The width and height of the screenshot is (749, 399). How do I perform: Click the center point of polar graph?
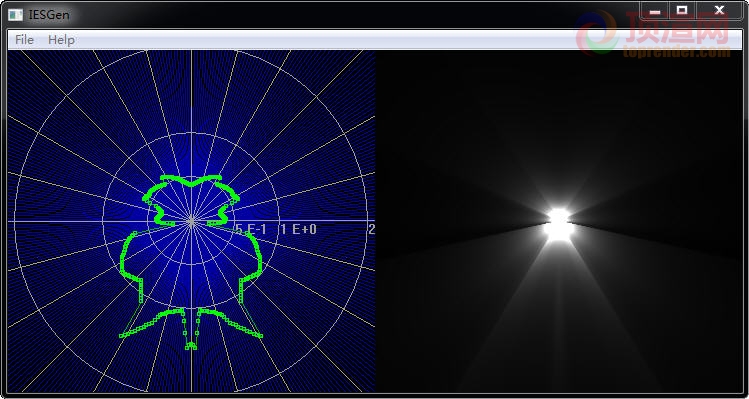pyautogui.click(x=191, y=221)
